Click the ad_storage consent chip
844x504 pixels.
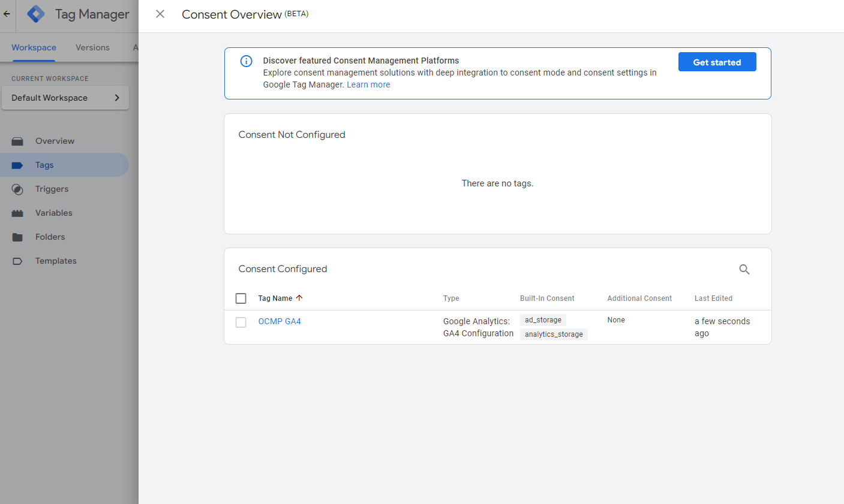coord(543,320)
